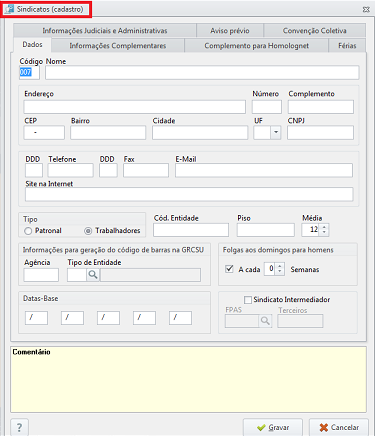375x436 pixels.
Task: Open help with the question mark button
Action: coord(19,427)
